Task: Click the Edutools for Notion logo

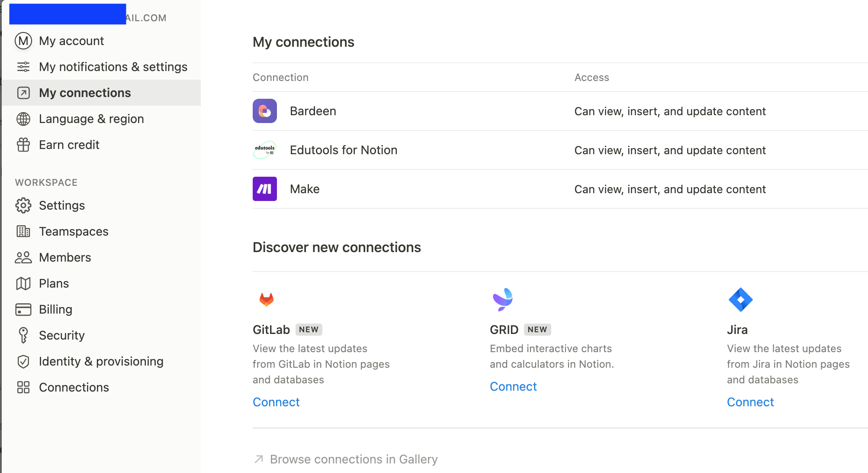Action: pyautogui.click(x=265, y=150)
